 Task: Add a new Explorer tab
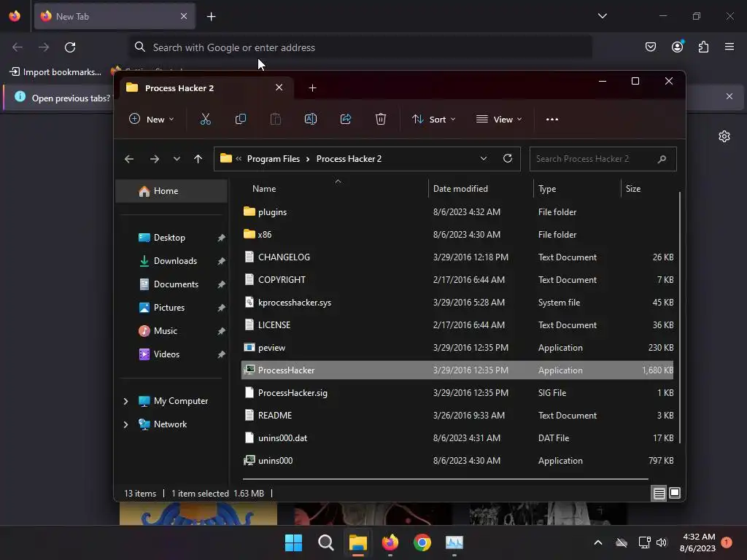312,88
